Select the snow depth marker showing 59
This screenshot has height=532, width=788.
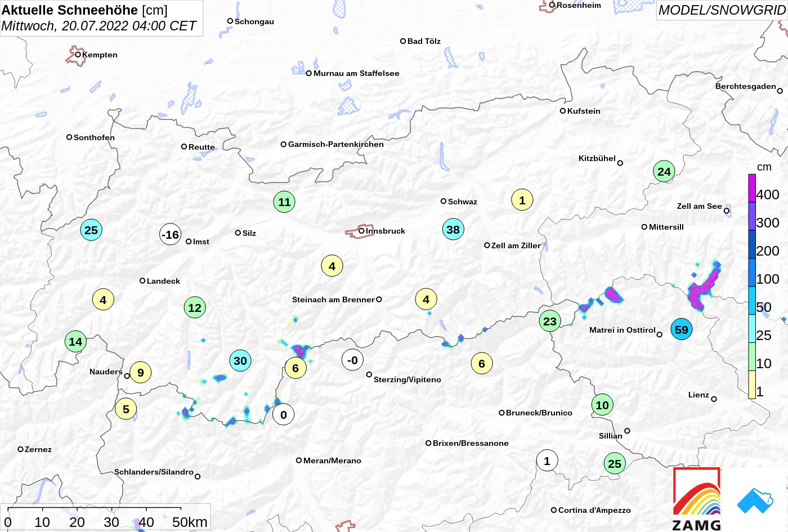pos(682,330)
